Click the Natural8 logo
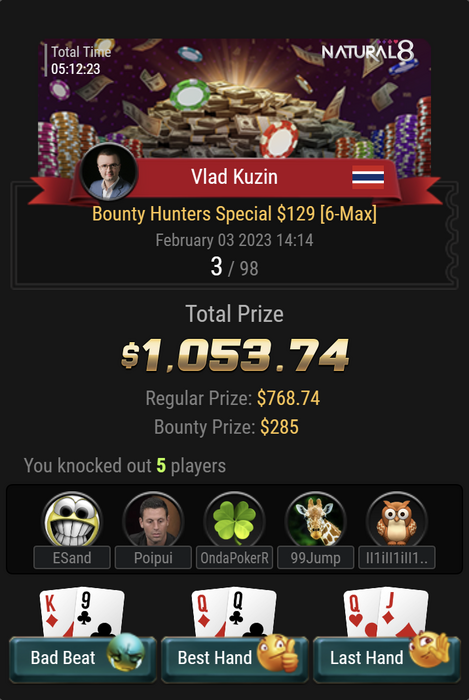The image size is (469, 700). point(368,51)
